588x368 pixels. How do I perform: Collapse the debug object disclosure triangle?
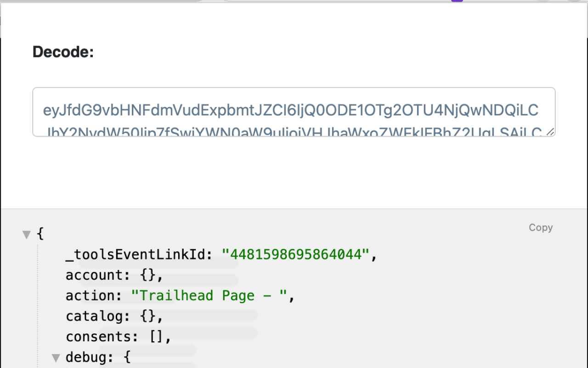pos(56,357)
